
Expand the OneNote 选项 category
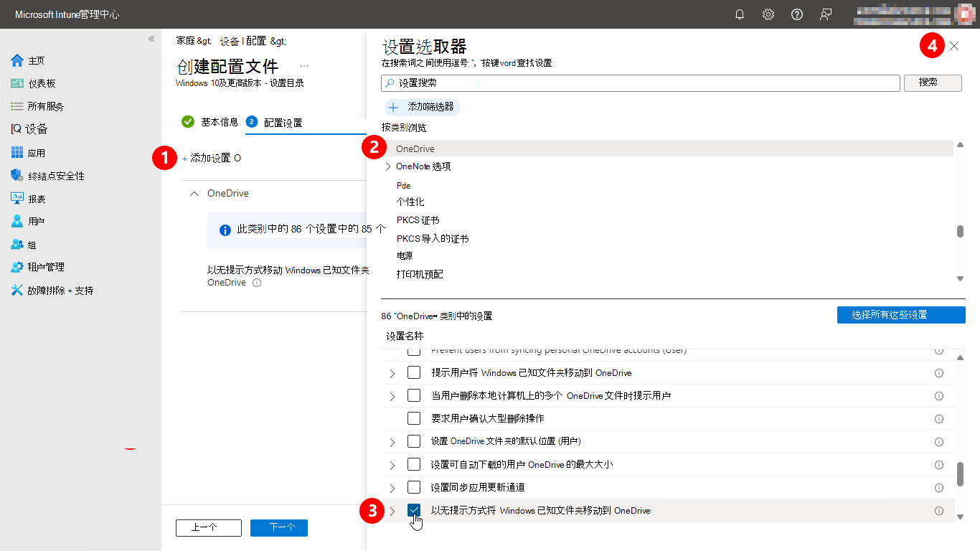click(388, 166)
